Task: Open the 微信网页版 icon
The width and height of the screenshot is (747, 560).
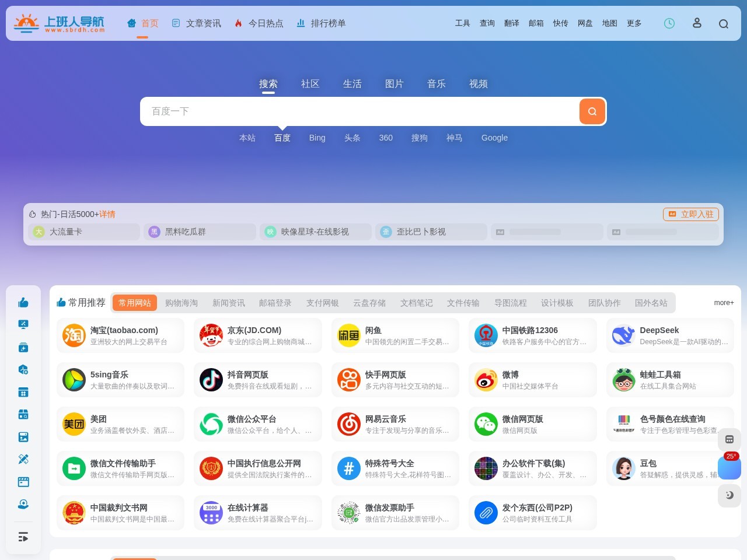Action: (486, 424)
